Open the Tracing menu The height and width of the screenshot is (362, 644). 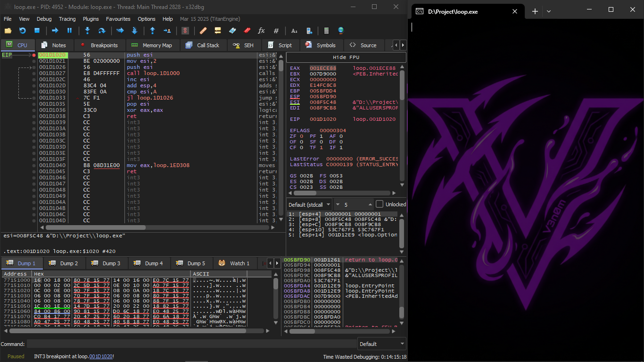pyautogui.click(x=67, y=19)
